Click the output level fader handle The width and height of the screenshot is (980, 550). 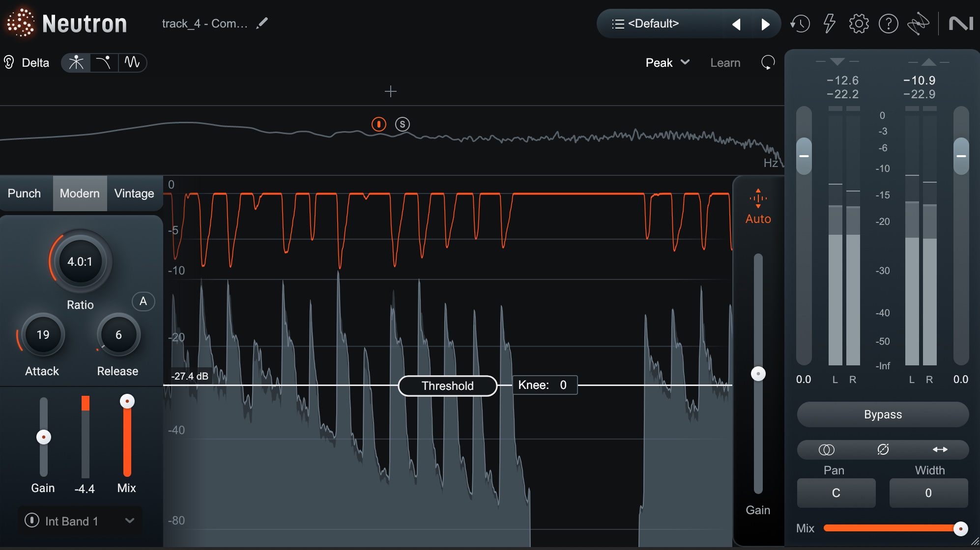pyautogui.click(x=961, y=156)
